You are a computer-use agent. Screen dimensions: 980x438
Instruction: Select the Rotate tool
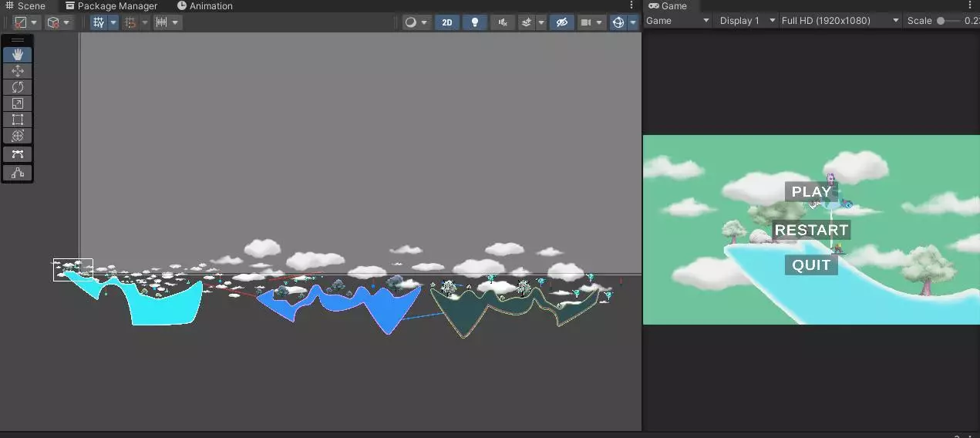[17, 87]
